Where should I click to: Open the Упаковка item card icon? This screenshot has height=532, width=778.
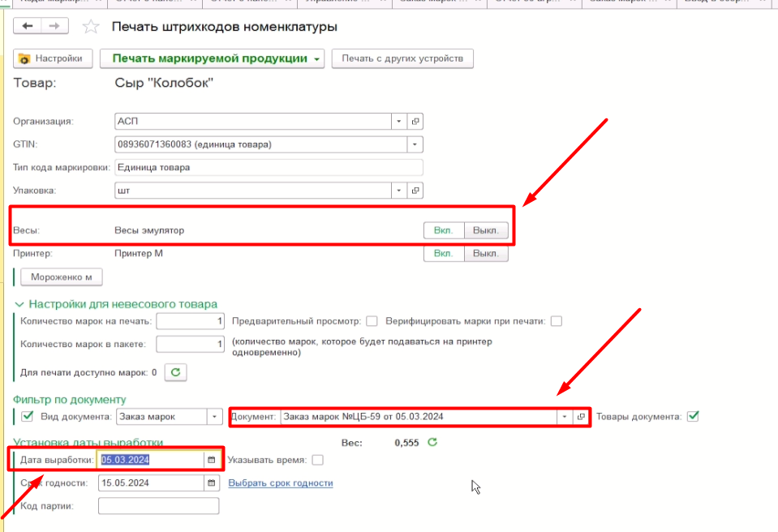pos(415,191)
